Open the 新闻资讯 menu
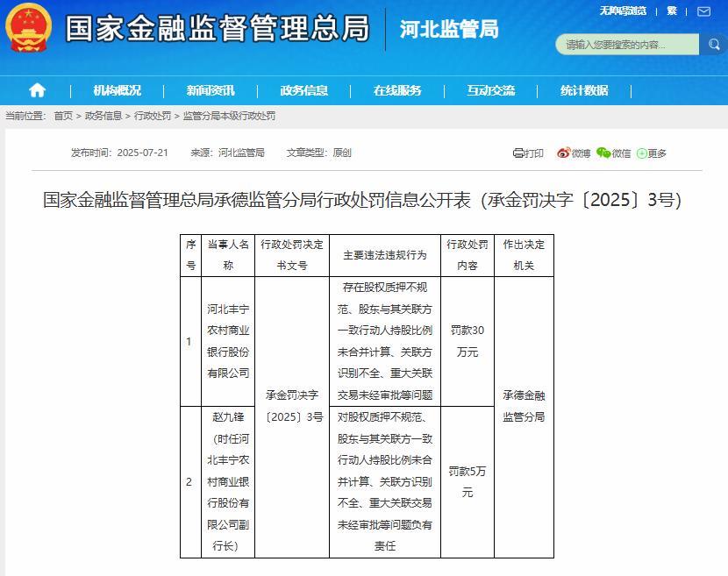This screenshot has height=576, width=728. coord(211,90)
